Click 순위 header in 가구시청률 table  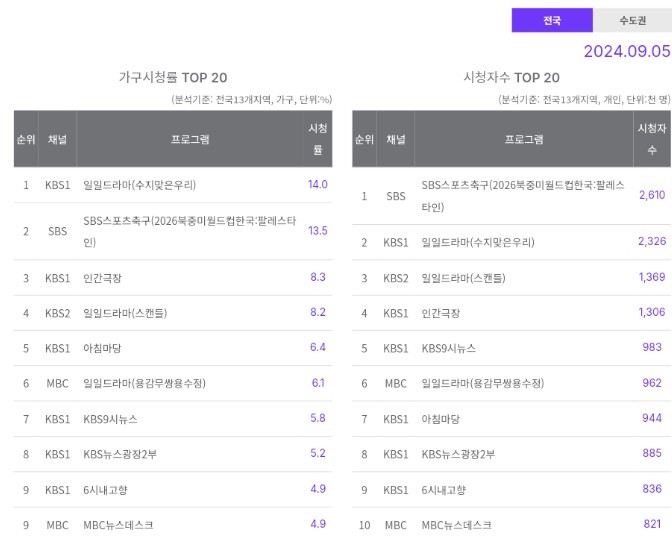(x=26, y=139)
